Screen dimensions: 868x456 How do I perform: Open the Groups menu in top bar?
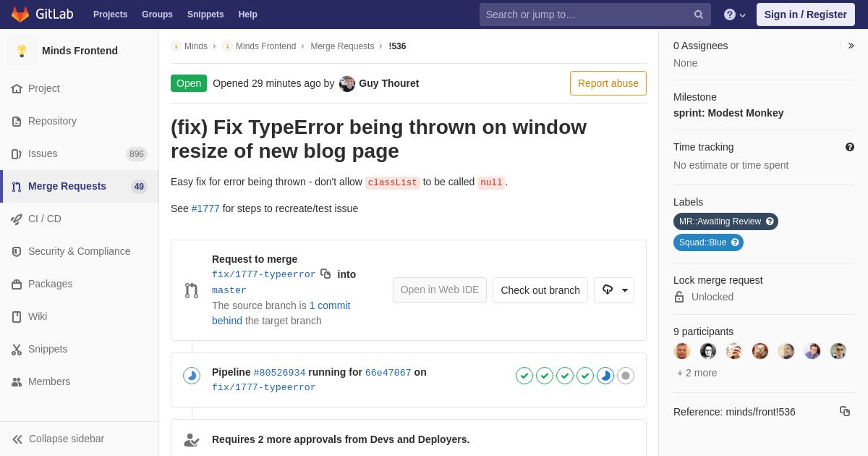(x=157, y=14)
